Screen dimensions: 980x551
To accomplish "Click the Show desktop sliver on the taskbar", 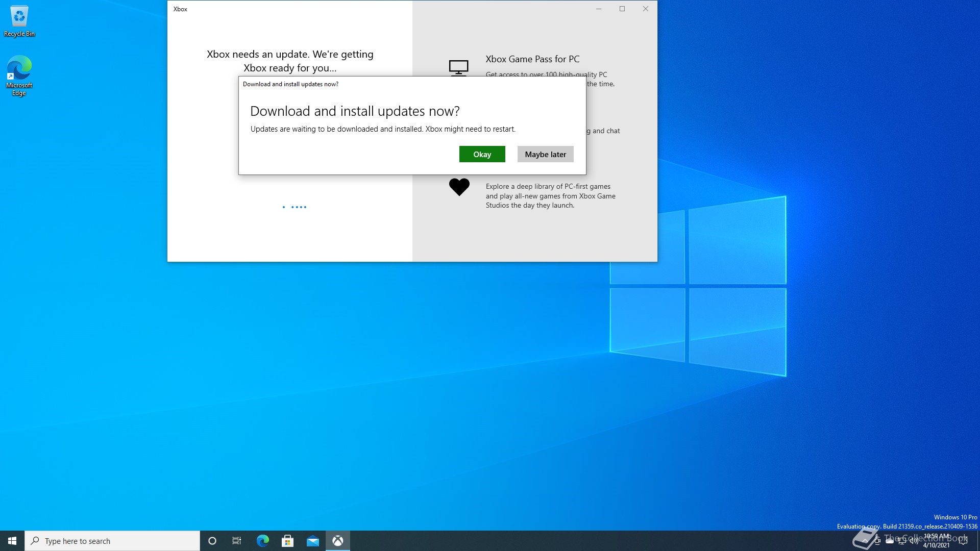I will coord(978,541).
